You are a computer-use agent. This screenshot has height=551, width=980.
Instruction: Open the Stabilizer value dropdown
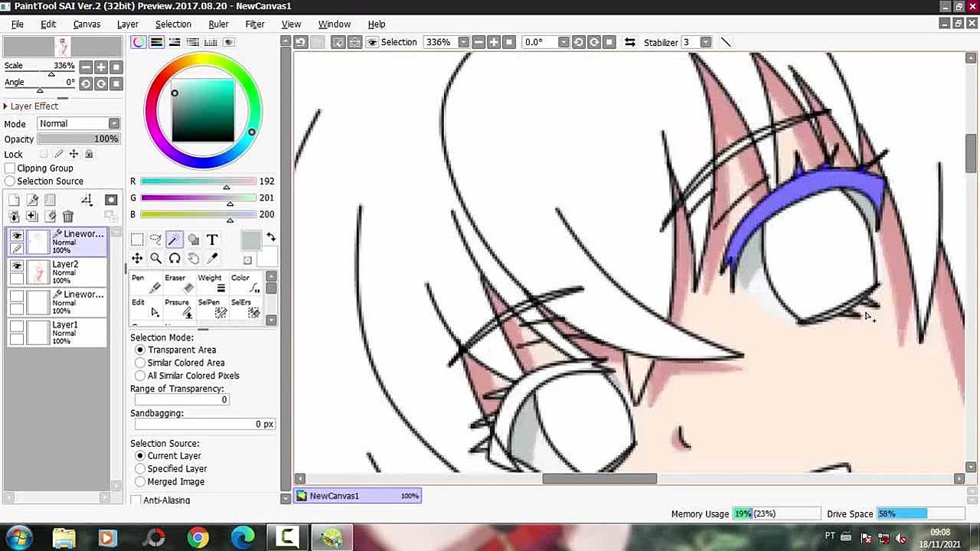705,42
